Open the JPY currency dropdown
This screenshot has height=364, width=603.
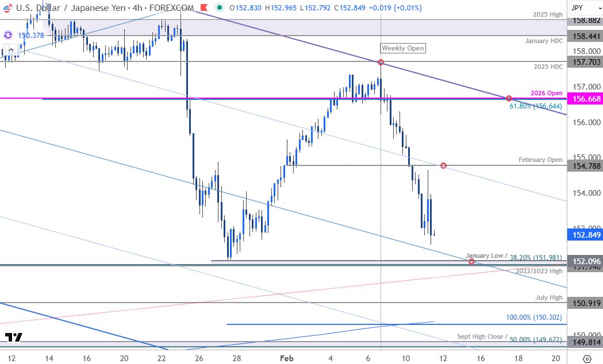[585, 8]
